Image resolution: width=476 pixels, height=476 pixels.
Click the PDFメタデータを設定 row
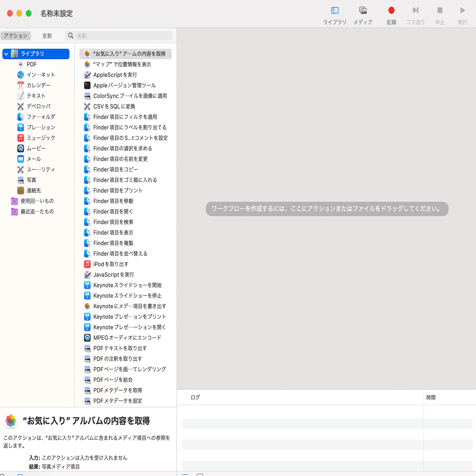click(x=126, y=401)
